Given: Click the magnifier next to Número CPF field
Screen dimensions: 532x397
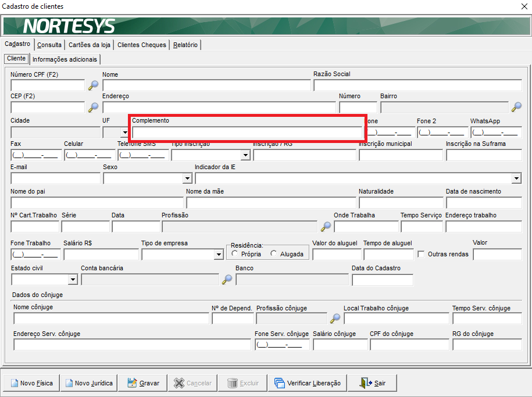Looking at the screenshot, I should [93, 85].
